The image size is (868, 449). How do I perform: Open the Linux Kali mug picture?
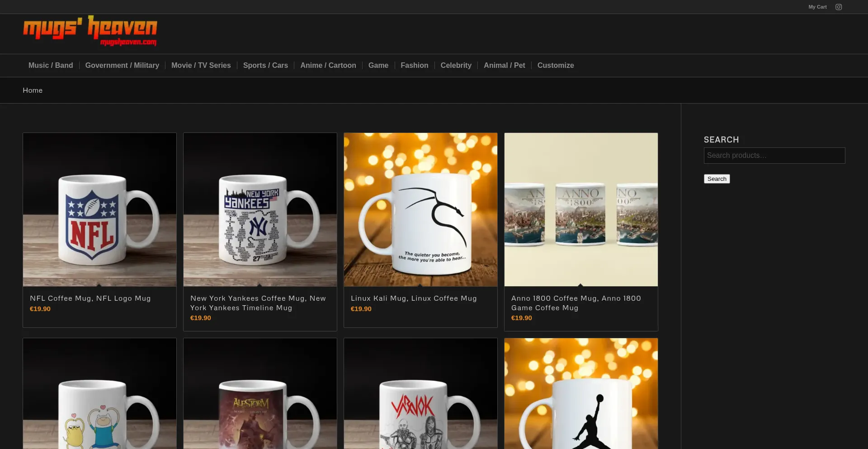click(420, 209)
